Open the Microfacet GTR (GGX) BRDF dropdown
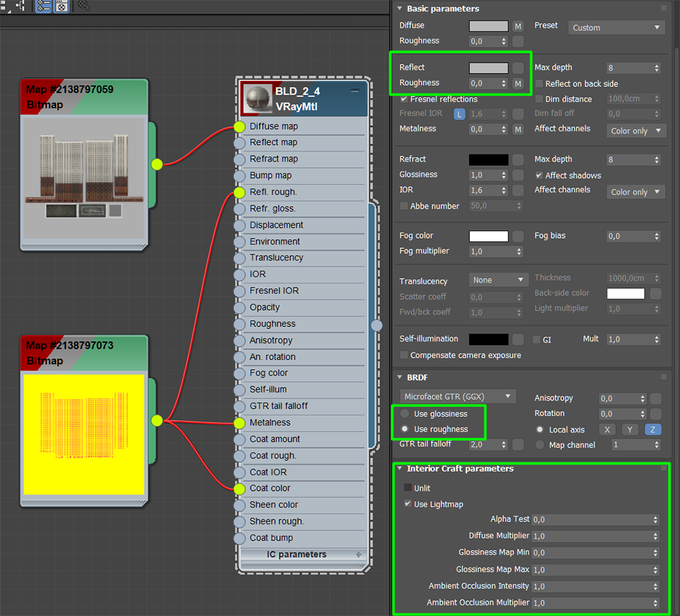This screenshot has width=680, height=616. (x=458, y=396)
